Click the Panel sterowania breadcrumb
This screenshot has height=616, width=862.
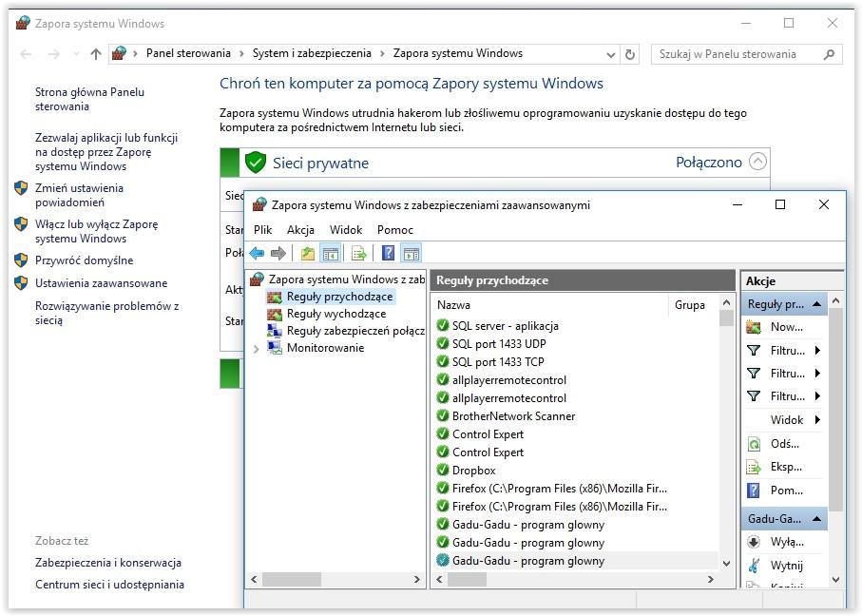pos(188,53)
